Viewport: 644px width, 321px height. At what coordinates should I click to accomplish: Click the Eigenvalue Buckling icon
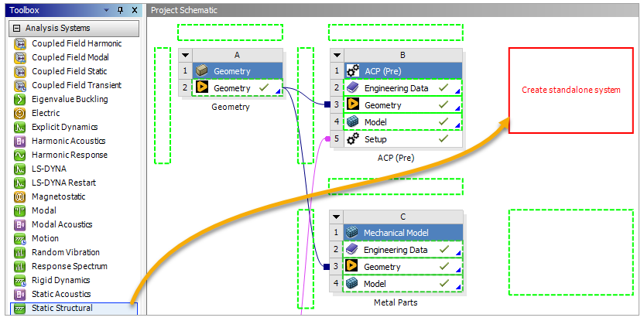19,99
